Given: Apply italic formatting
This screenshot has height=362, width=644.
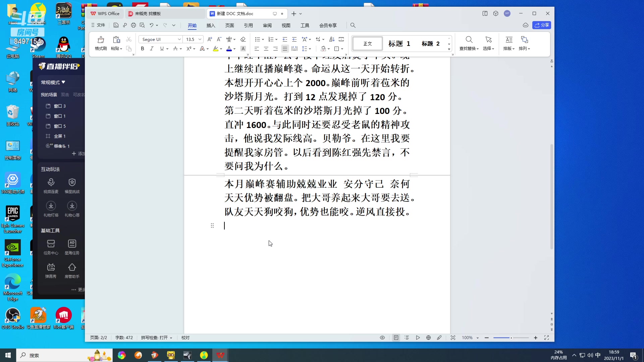Looking at the screenshot, I should tap(152, 49).
